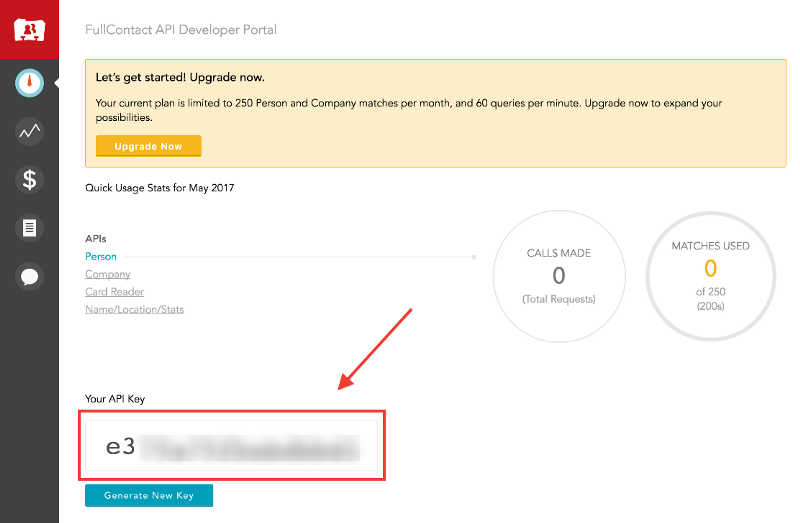Click the Calls Made stats circle
The image size is (800, 523).
[558, 277]
